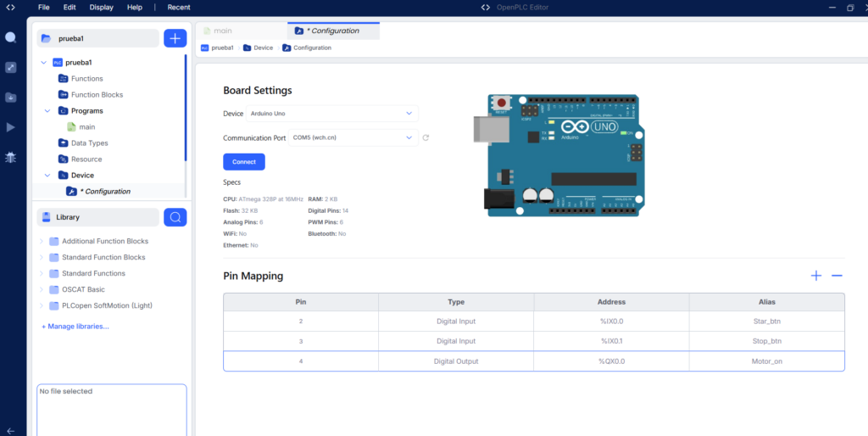Click the Connect button

click(x=244, y=162)
